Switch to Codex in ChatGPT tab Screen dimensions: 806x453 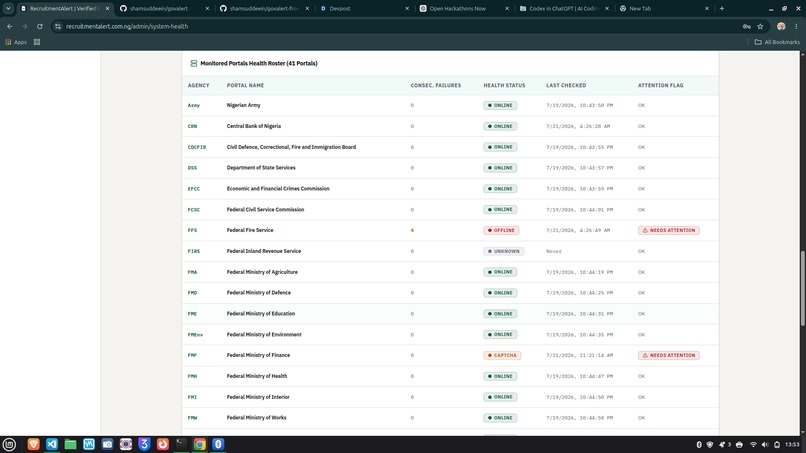tap(564, 8)
